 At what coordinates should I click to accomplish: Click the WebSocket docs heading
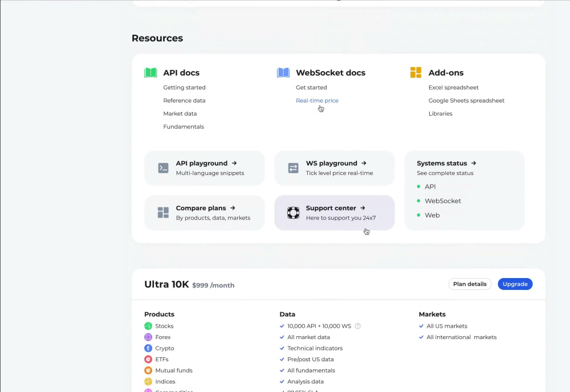pyautogui.click(x=331, y=73)
